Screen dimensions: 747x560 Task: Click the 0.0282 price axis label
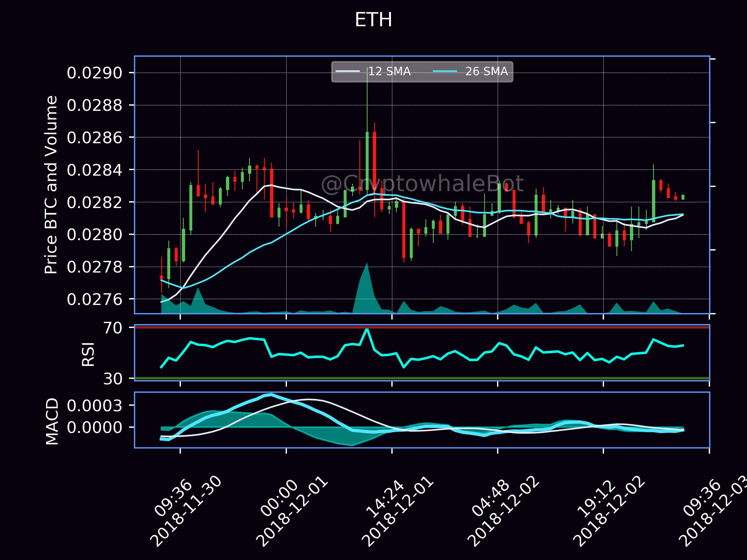click(x=94, y=202)
